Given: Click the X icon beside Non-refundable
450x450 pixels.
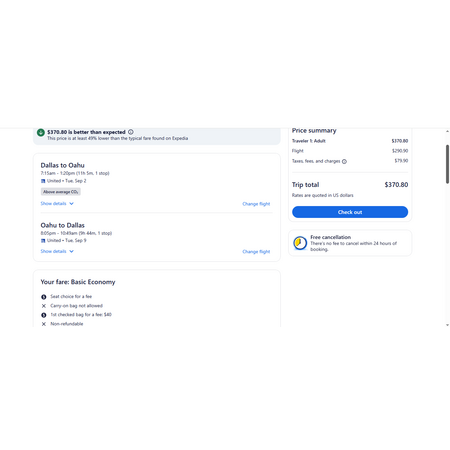Looking at the screenshot, I should click(x=44, y=324).
